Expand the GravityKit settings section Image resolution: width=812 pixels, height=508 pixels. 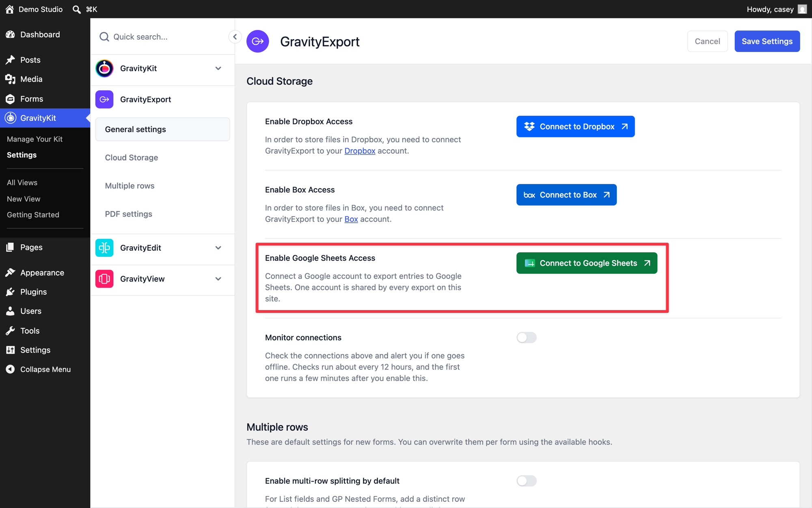click(218, 68)
